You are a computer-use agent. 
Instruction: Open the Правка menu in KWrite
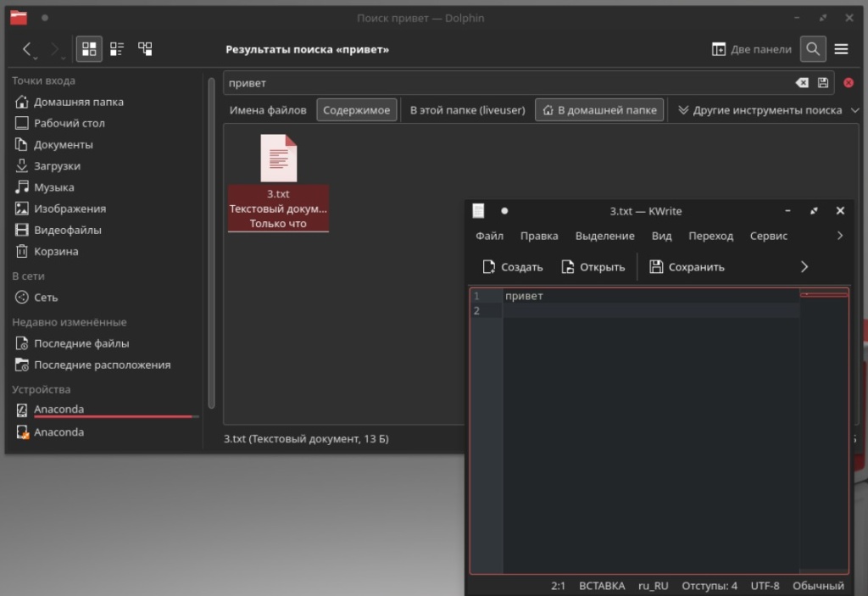pyautogui.click(x=539, y=236)
